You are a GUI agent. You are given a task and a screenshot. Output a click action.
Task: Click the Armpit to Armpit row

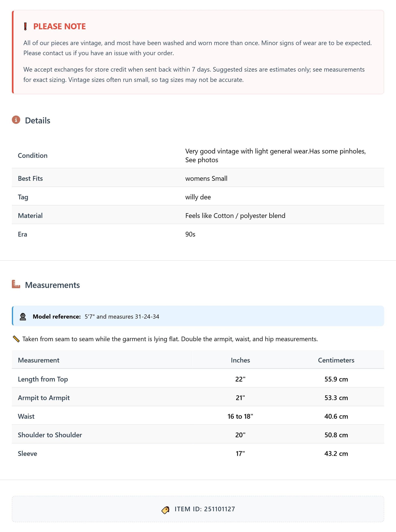[x=198, y=398]
